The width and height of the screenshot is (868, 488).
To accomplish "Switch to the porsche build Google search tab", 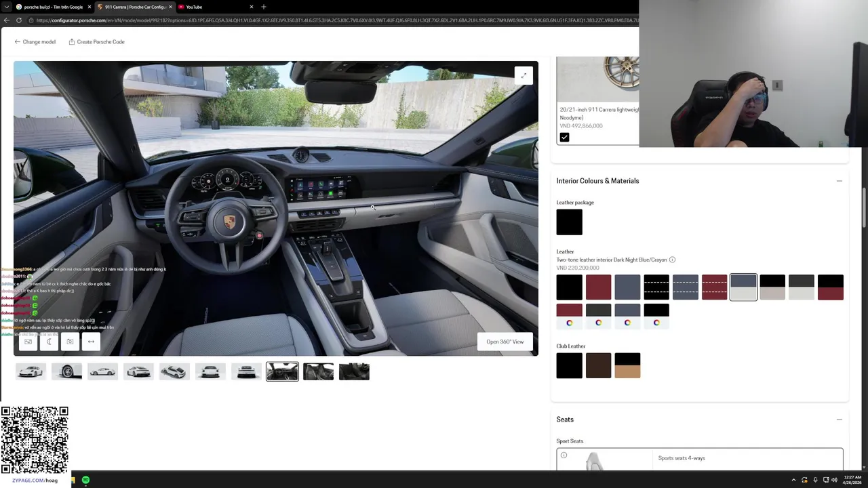I will click(x=54, y=7).
